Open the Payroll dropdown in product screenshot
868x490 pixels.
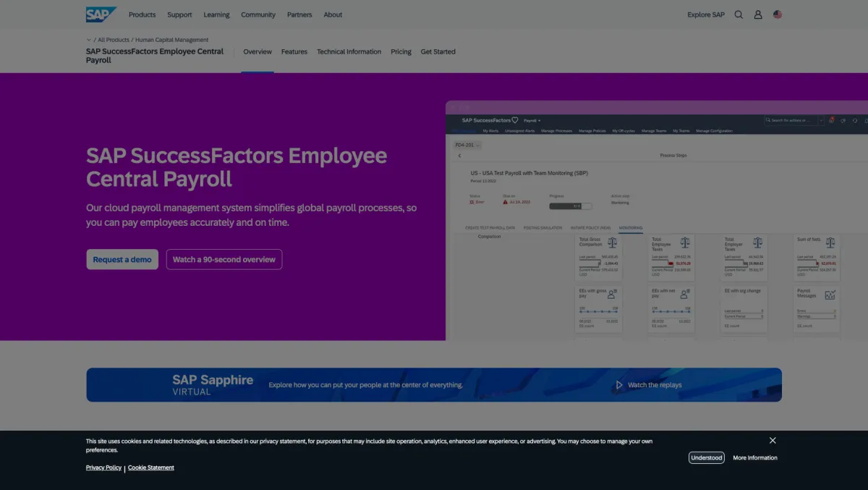tap(532, 120)
